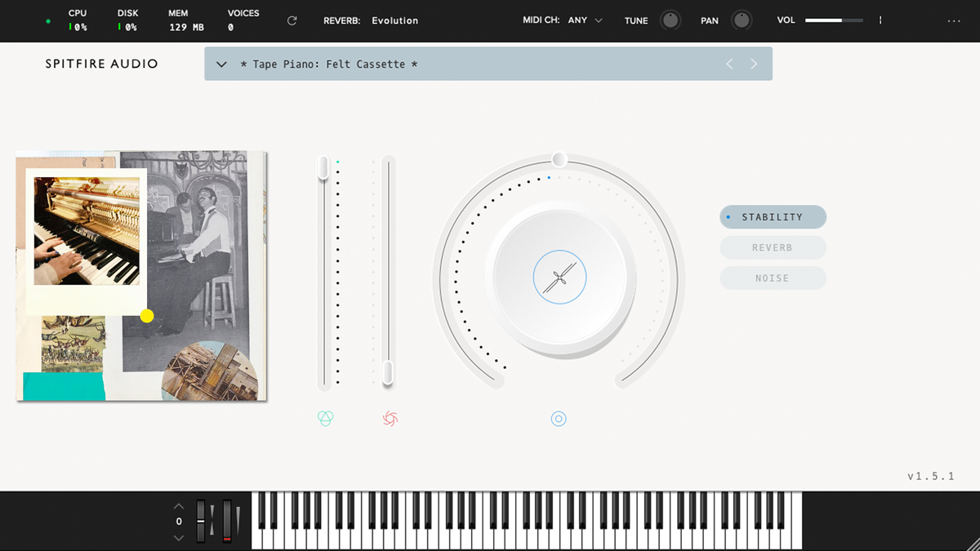Open the preset list via the chevron
The height and width of the screenshot is (551, 980).
pos(221,64)
